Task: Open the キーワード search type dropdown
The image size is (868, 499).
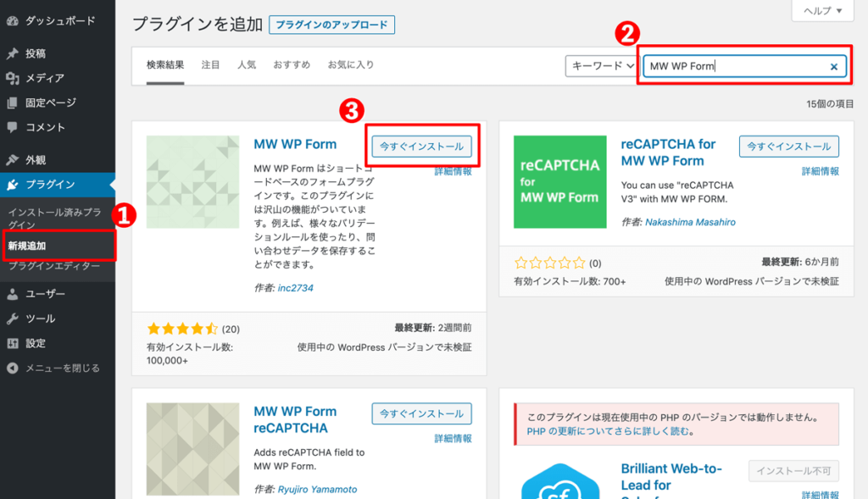Action: click(603, 66)
